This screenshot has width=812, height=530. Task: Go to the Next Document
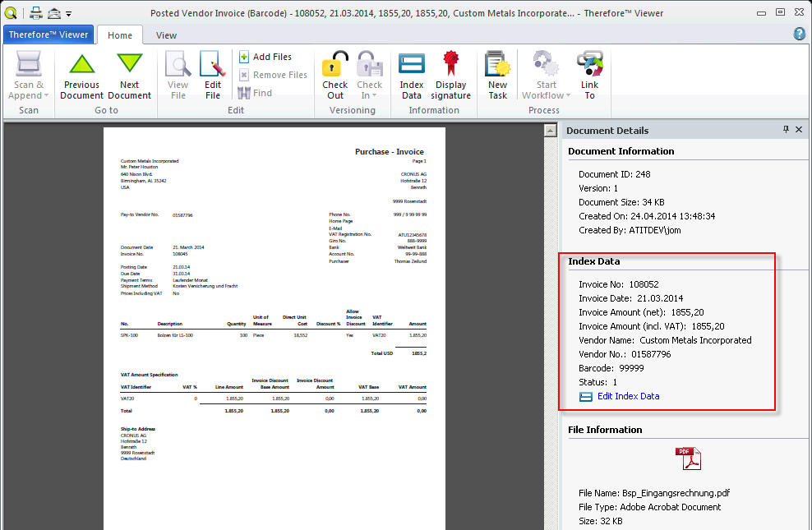click(129, 72)
